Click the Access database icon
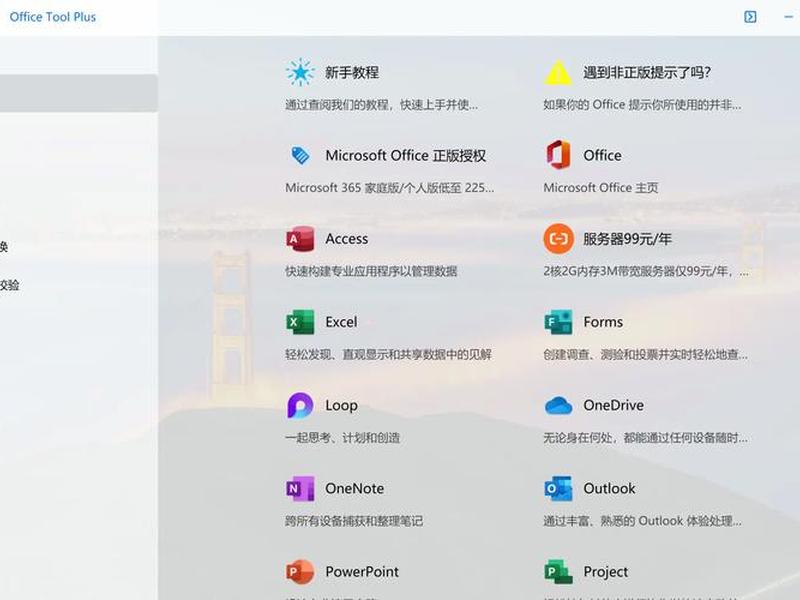The image size is (800, 600). click(300, 238)
